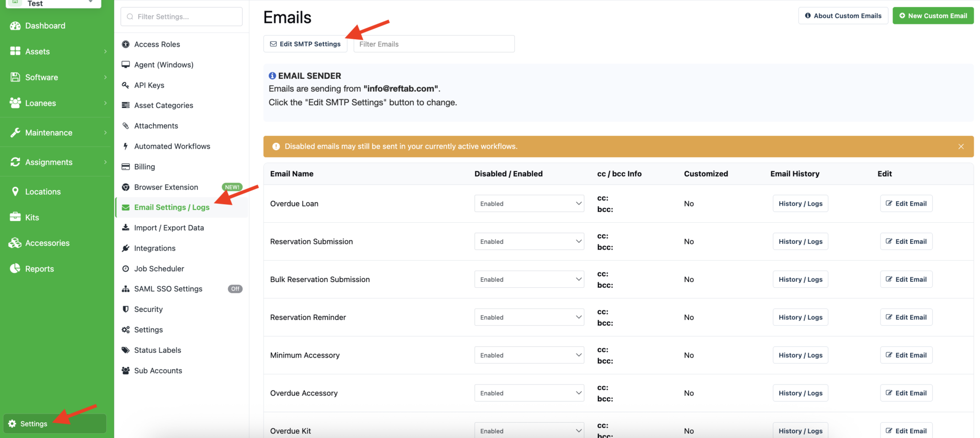Click Edit Email for Overdue Loan
The width and height of the screenshot is (980, 438).
(x=906, y=204)
